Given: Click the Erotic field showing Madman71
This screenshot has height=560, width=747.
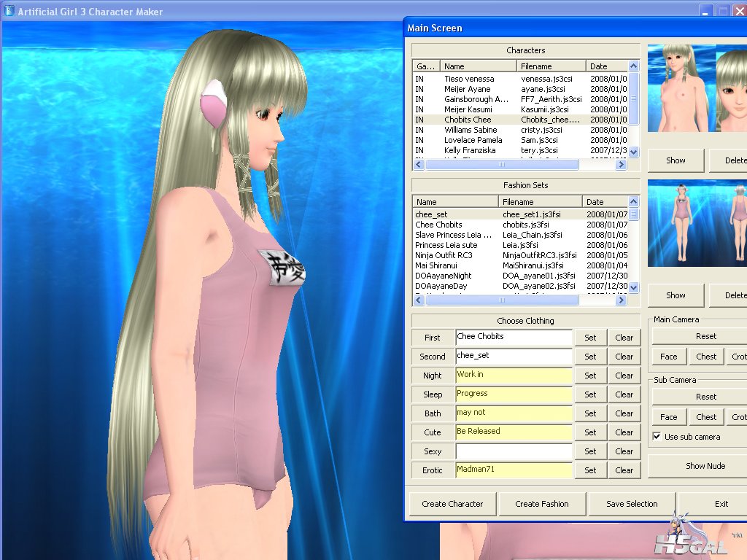Looking at the screenshot, I should [x=514, y=470].
